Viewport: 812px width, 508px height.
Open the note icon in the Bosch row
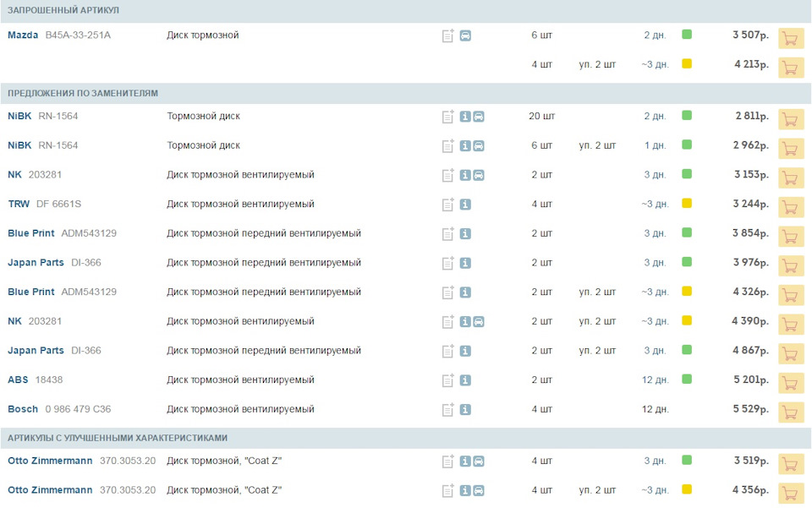click(448, 410)
